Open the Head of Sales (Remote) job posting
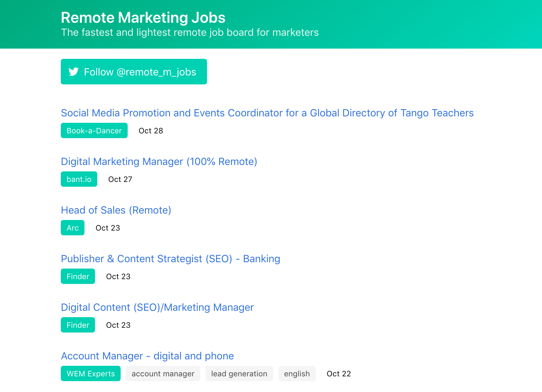This screenshot has width=542, height=392. coord(116,210)
